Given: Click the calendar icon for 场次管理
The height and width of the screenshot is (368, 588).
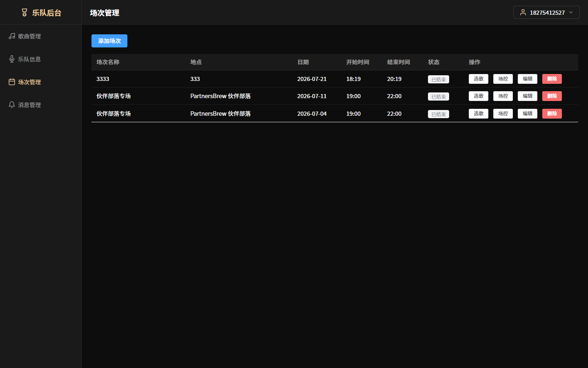Looking at the screenshot, I should tap(12, 82).
